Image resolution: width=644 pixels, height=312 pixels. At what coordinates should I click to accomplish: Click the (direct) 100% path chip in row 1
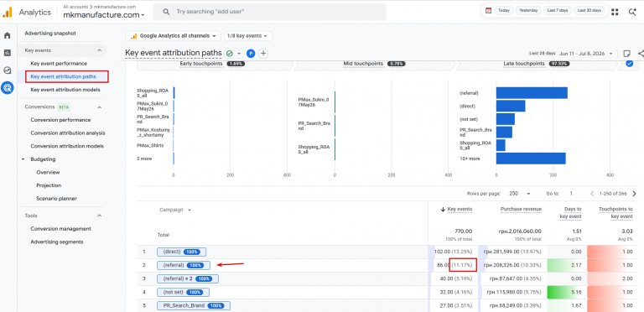pos(181,252)
